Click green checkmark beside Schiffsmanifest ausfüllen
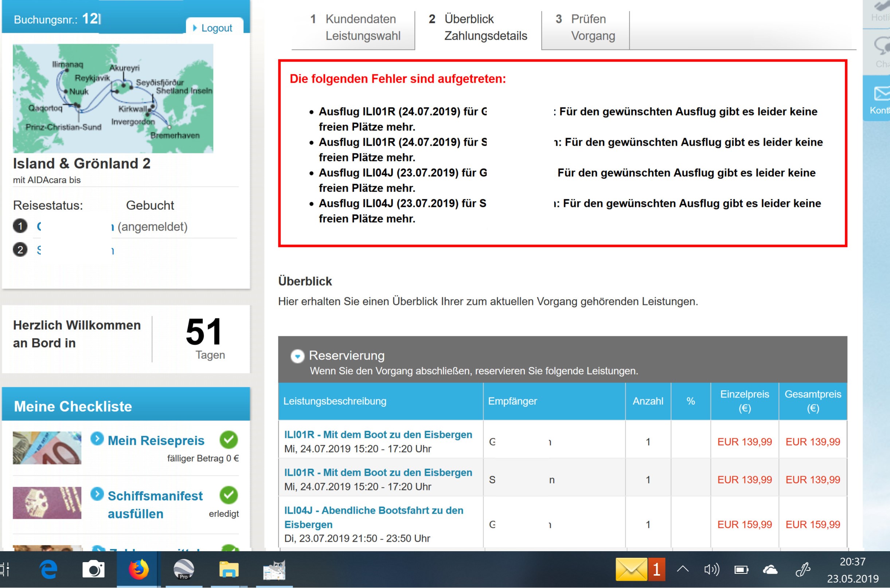 point(229,495)
